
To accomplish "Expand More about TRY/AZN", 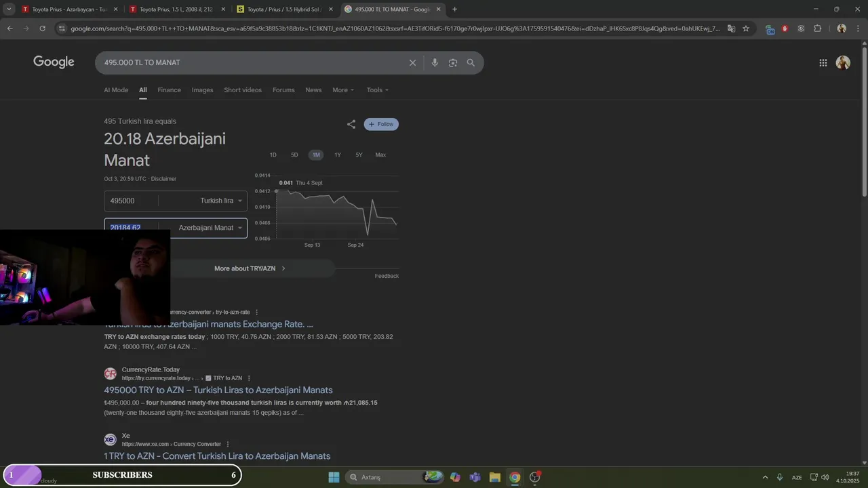I will click(x=250, y=268).
